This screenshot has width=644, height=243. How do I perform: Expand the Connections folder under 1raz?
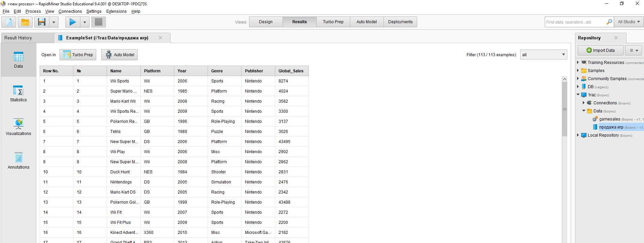click(x=584, y=103)
